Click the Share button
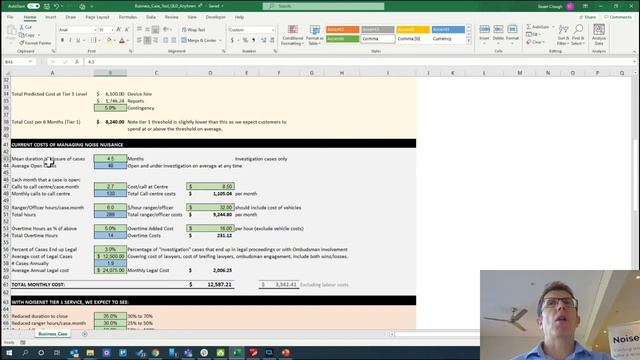Screen dimensions: 640x360 (588, 17)
